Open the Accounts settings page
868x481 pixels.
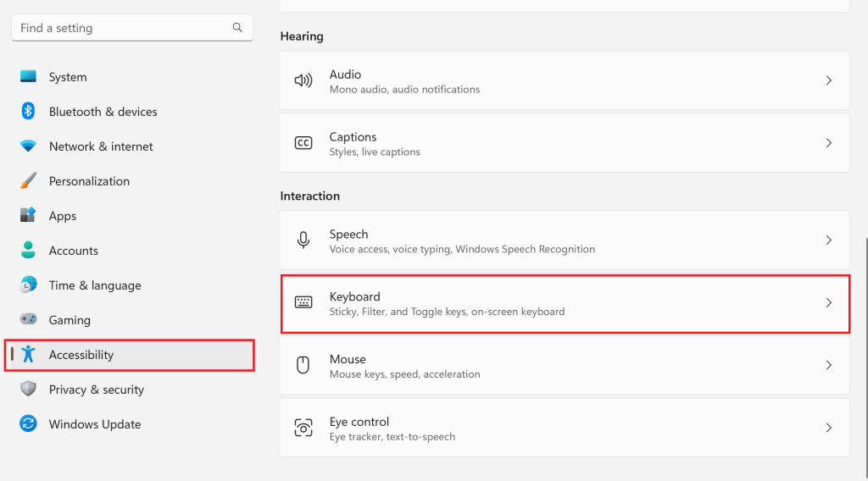click(x=74, y=250)
